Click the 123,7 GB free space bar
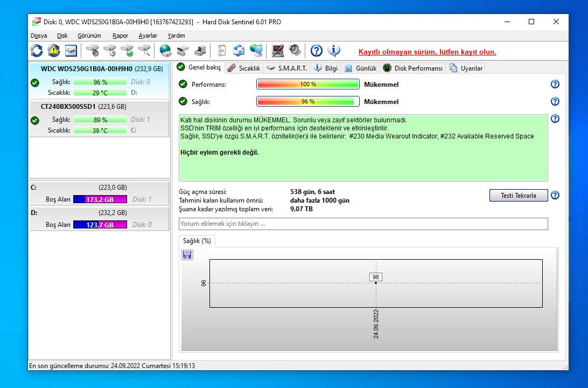This screenshot has height=388, width=588. tap(100, 225)
